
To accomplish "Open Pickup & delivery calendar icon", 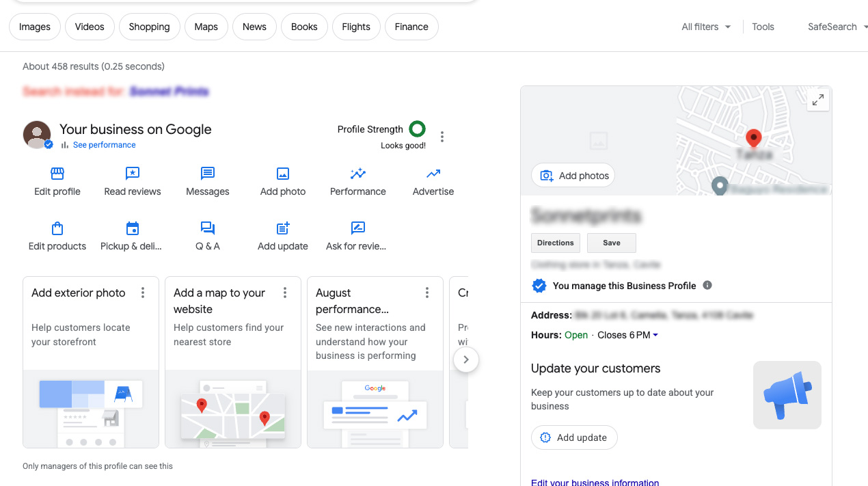I will (x=133, y=228).
